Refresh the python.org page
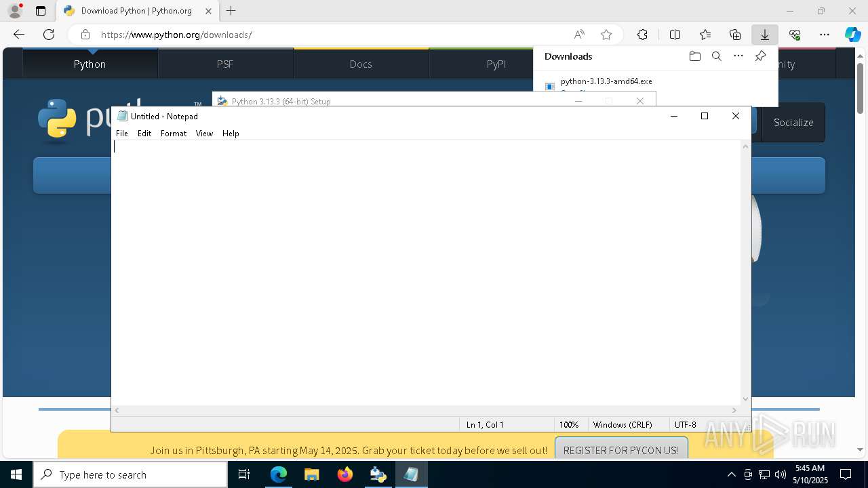 point(49,35)
